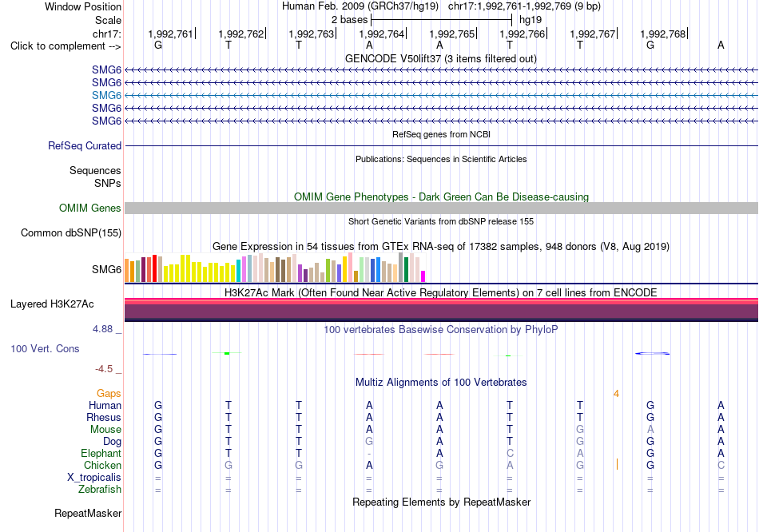Select the Elephant alignment row label
Screen dimensions: 759x532
point(101,454)
